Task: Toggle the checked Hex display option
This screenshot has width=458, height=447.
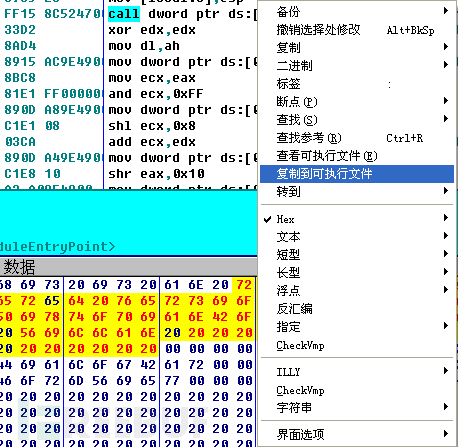Action: 357,219
